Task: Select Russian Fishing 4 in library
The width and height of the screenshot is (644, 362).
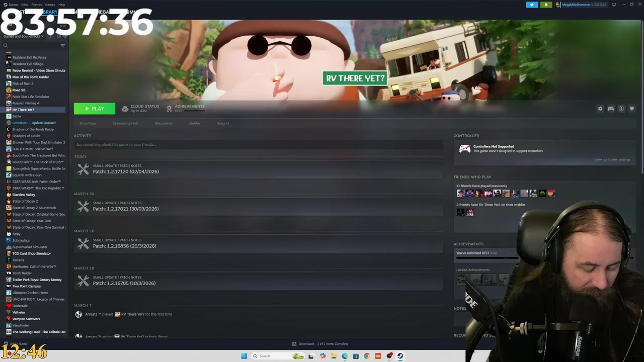Action: 25,103
